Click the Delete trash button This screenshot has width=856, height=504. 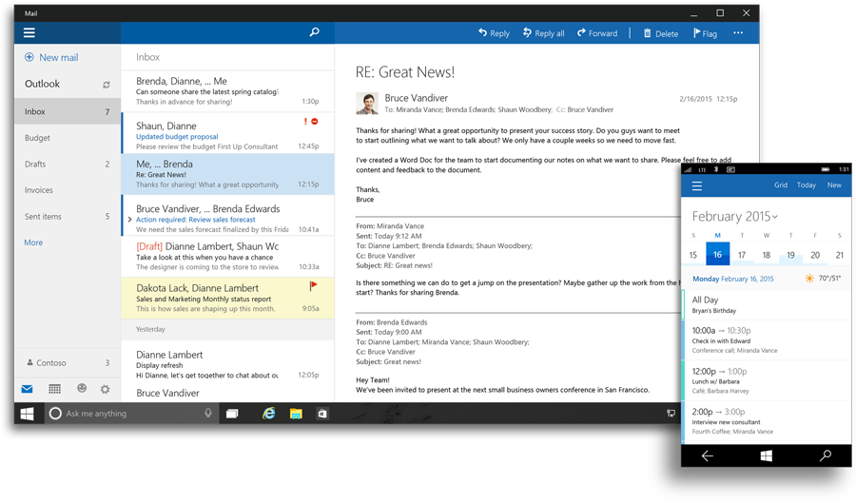tap(660, 33)
